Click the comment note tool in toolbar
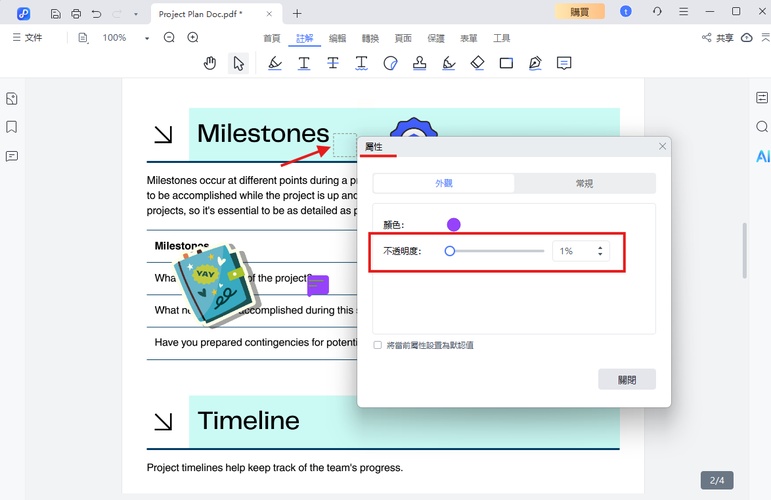 tap(564, 63)
